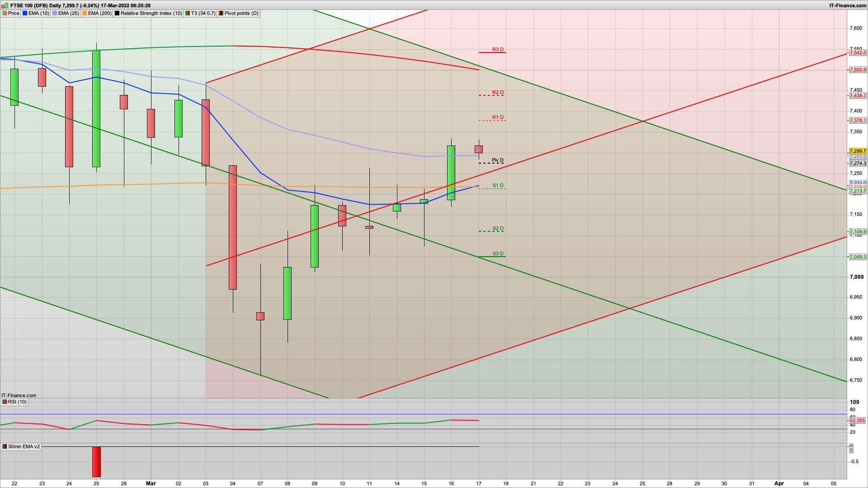Screen dimensions: 868x488
Task: Click the Apr label on the date axis
Action: click(779, 483)
